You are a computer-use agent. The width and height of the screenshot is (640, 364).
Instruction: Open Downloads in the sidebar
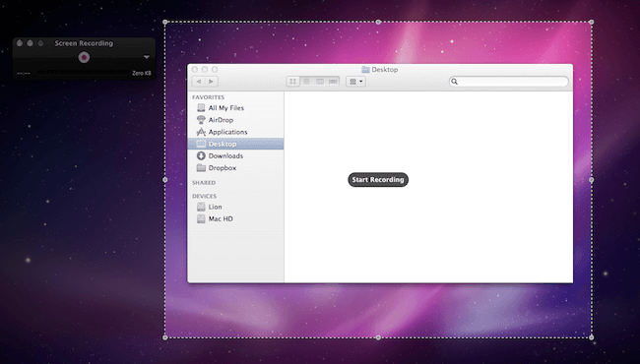235,155
